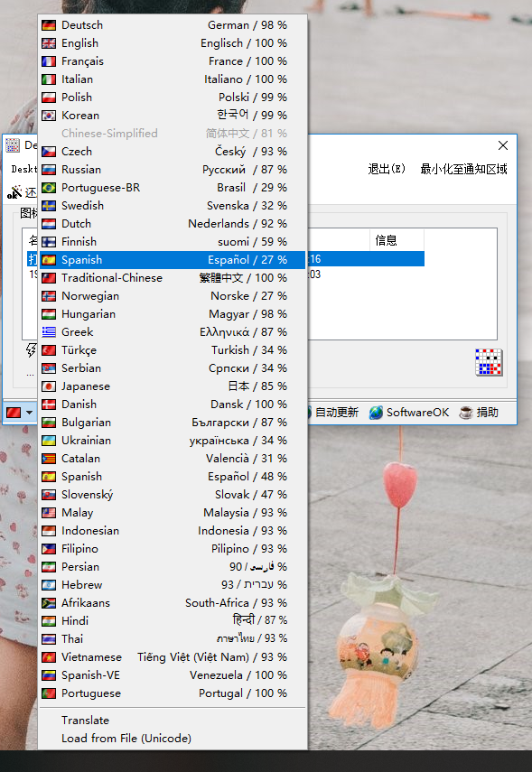Click the Traditional-Chinese flag icon
Screen dimensions: 532x772
pyautogui.click(x=49, y=278)
